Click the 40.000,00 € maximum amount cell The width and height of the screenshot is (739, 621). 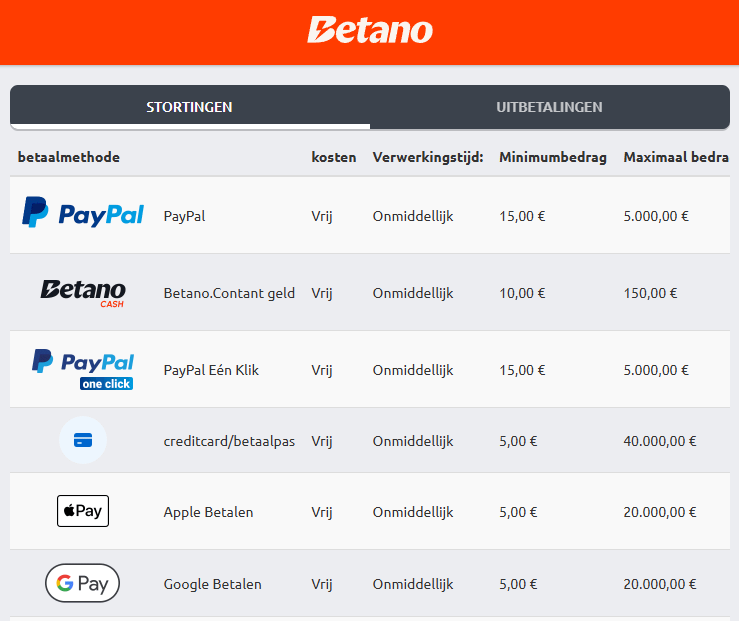coord(660,441)
